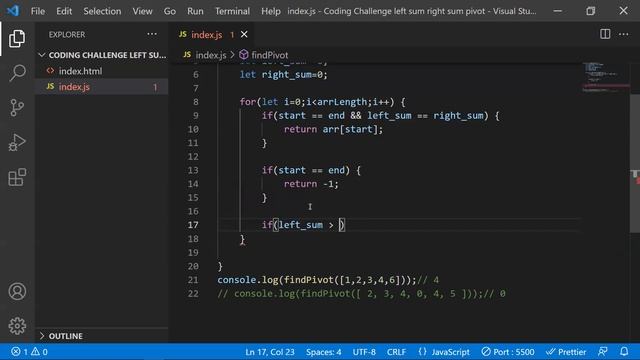640x360 pixels.
Task: Click line number 21 in gutter
Action: click(x=193, y=280)
